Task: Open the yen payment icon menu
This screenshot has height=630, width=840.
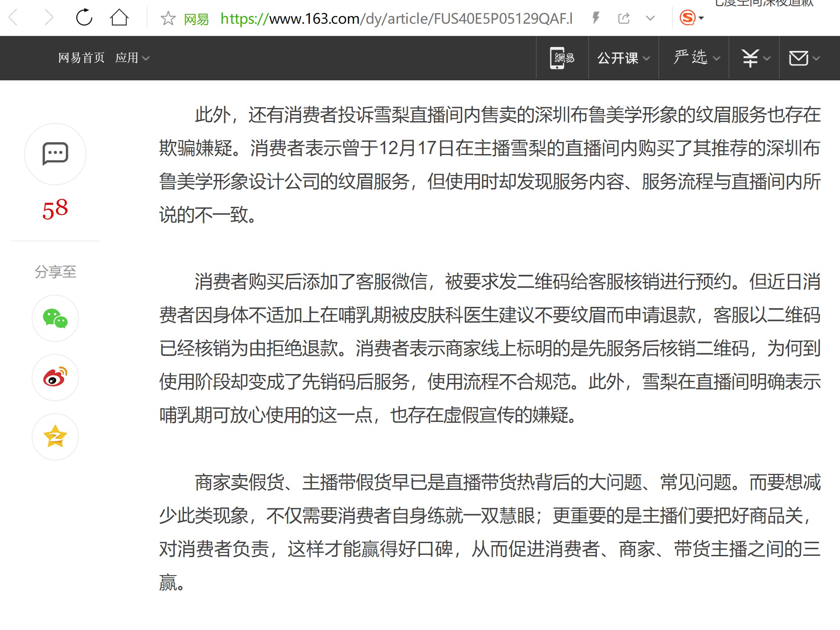Action: click(755, 58)
